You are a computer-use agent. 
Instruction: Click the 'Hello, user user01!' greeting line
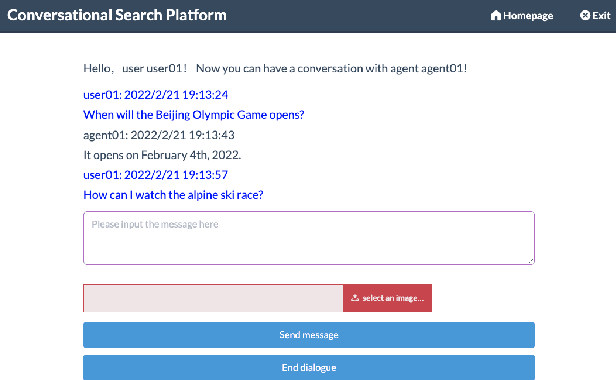coord(275,68)
